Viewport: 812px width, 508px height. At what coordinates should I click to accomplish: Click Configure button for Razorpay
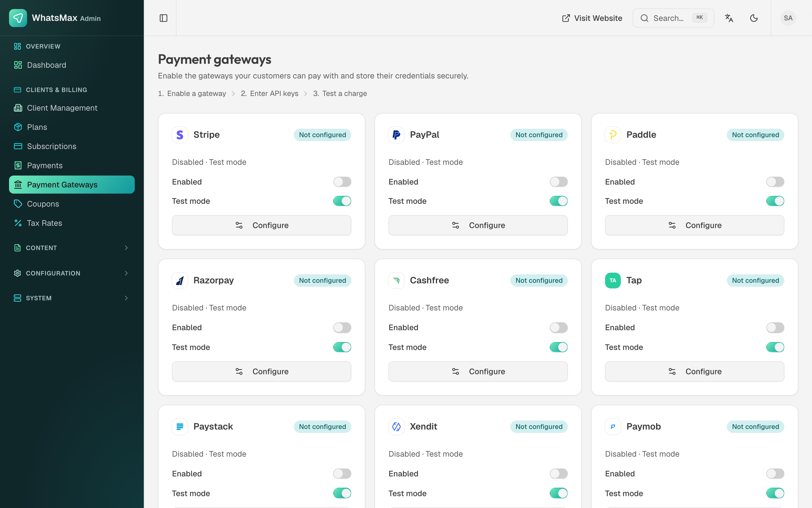[261, 371]
